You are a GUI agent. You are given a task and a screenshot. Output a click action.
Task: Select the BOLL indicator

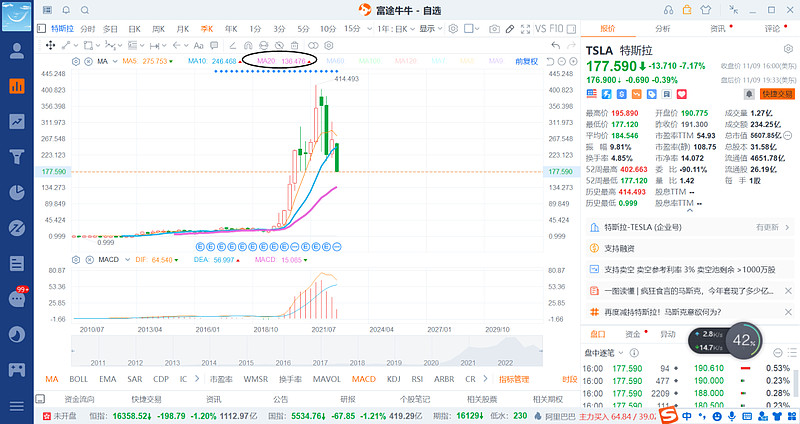(79, 379)
